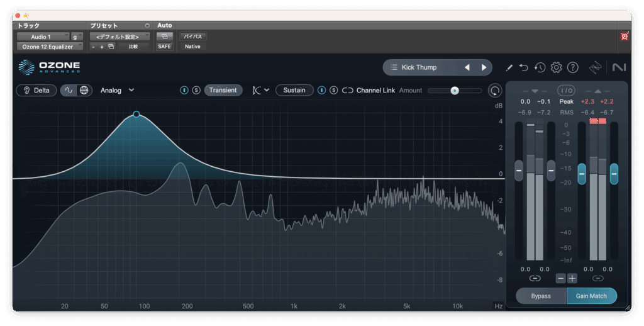
Task: Click the help question mark icon
Action: tap(572, 67)
